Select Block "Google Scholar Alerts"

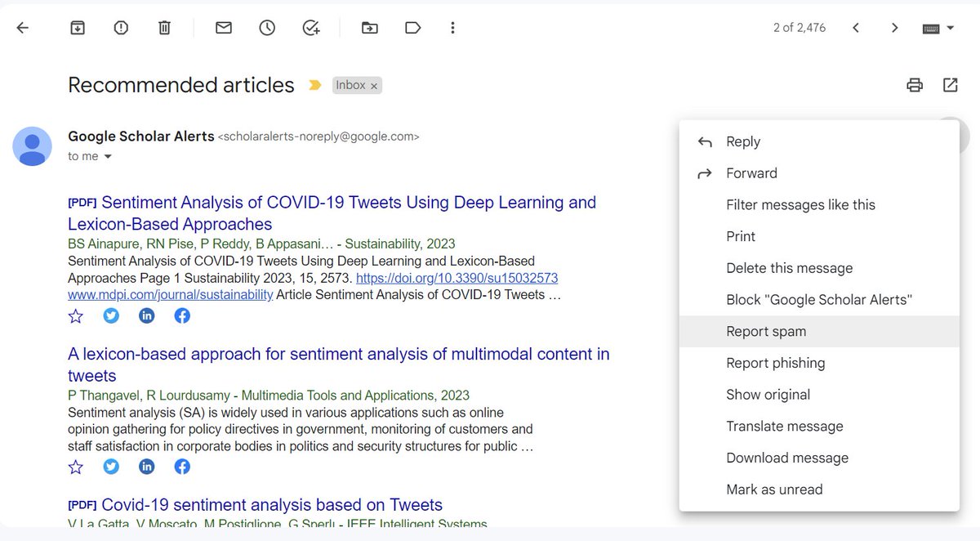(819, 300)
